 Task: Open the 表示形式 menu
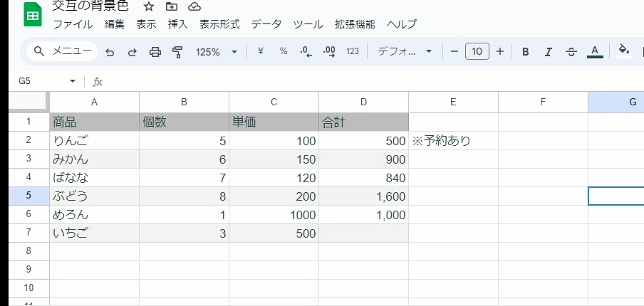coord(219,24)
